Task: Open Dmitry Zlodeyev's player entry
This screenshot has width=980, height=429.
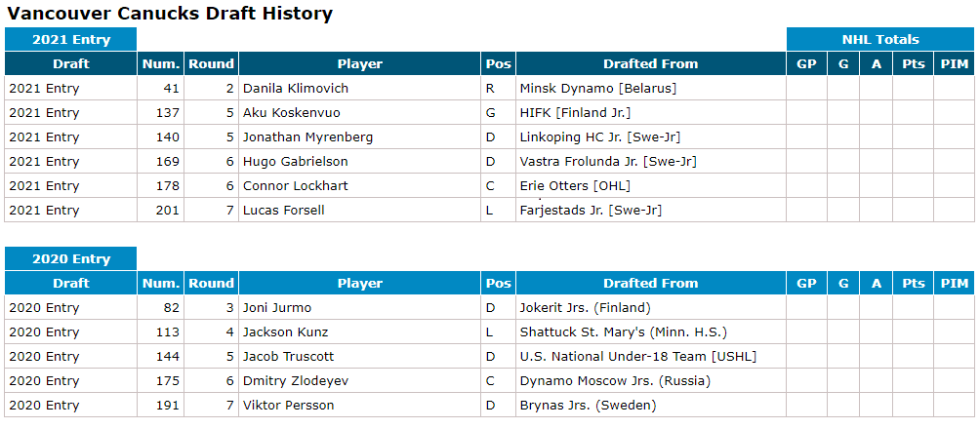Action: click(x=296, y=381)
